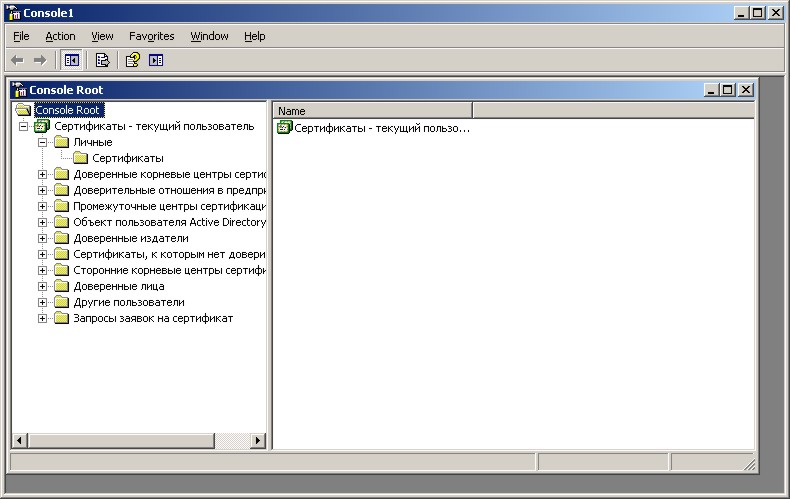Viewport: 790px width, 499px height.
Task: Open the View menu
Action: tap(102, 36)
